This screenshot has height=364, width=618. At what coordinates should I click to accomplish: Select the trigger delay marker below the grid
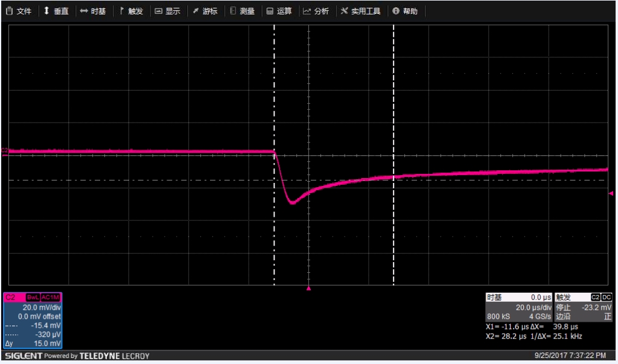[x=309, y=289]
